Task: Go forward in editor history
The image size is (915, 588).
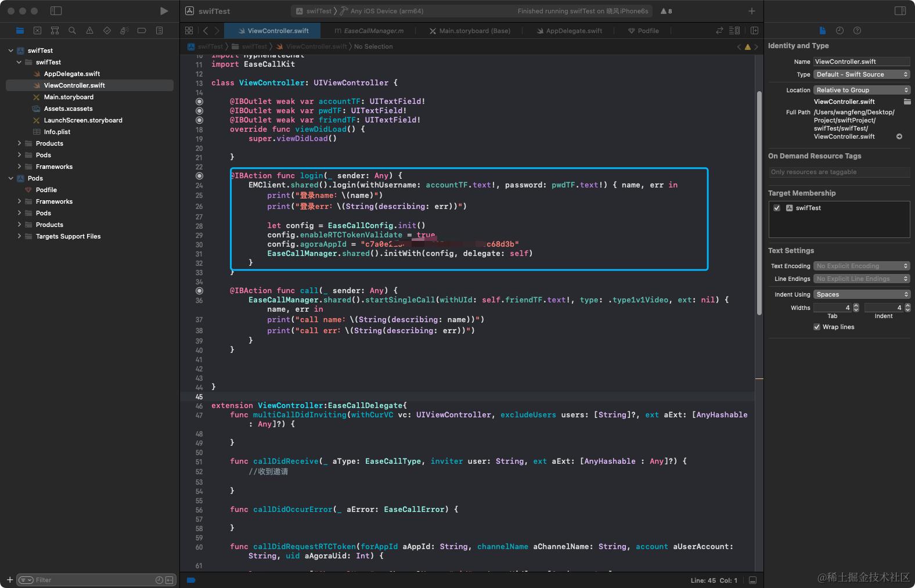Action: point(217,31)
